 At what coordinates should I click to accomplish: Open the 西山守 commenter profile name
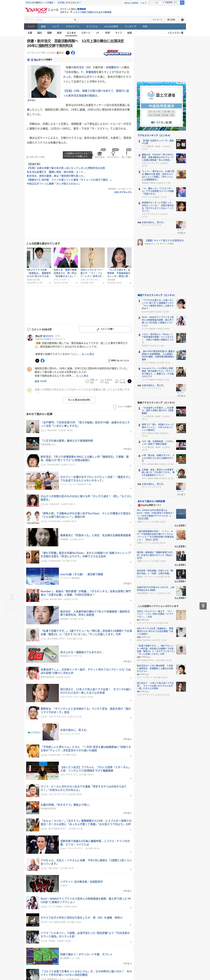(39, 336)
